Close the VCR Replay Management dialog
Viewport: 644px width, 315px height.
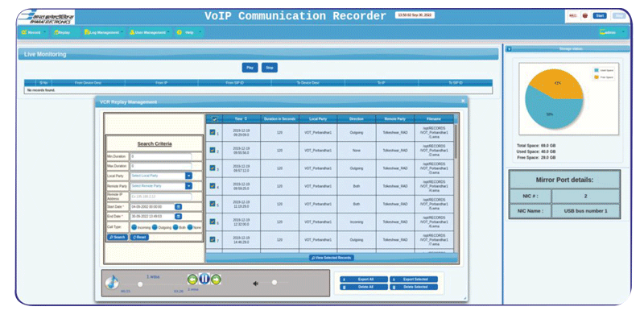pos(463,101)
